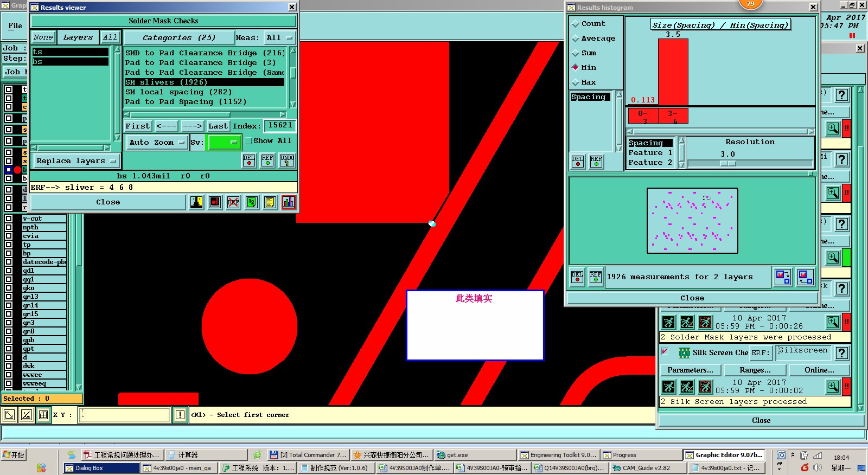Select 'SM slivers (1926)' category
This screenshot has width=868, height=475.
pos(205,82)
